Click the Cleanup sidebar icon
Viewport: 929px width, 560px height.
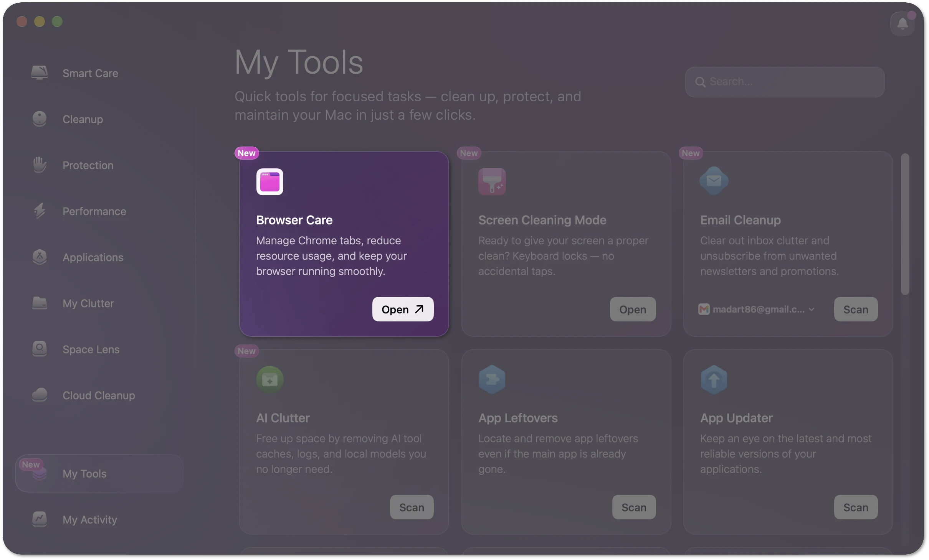pyautogui.click(x=40, y=119)
